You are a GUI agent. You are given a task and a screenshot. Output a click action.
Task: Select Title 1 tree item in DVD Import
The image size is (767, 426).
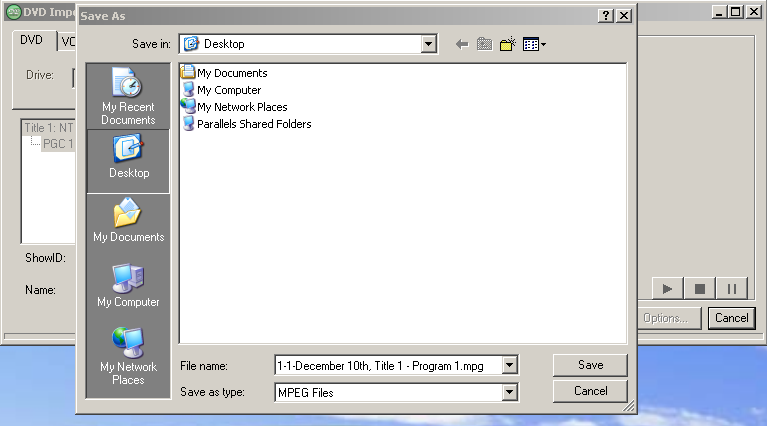point(48,128)
